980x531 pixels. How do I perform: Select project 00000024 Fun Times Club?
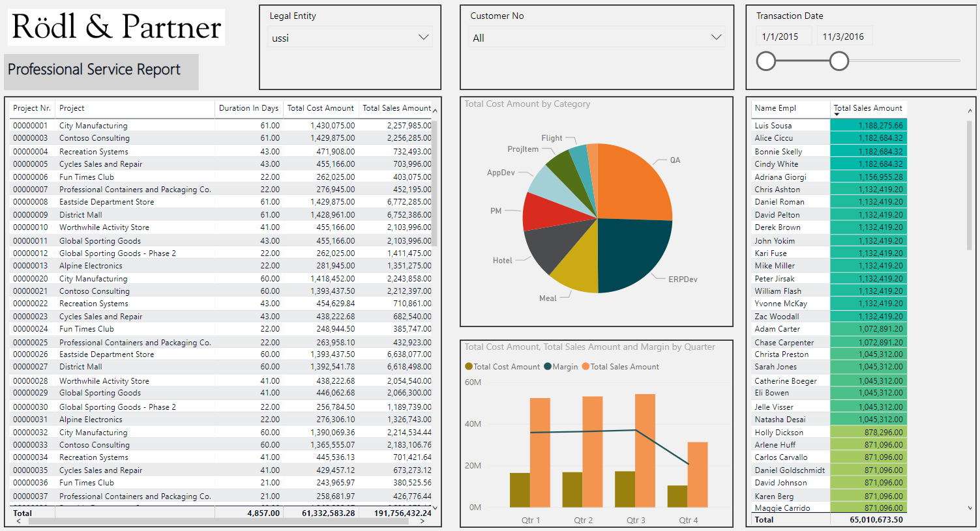(222, 329)
